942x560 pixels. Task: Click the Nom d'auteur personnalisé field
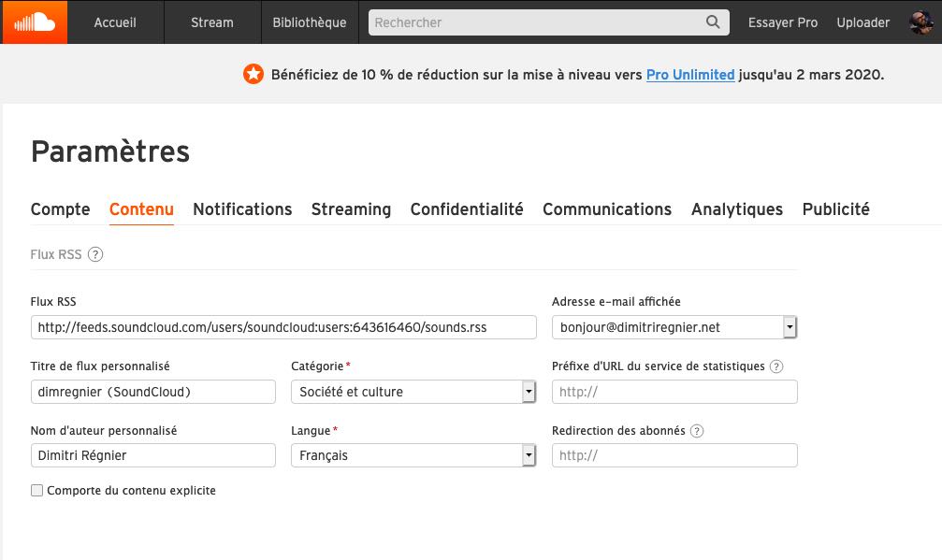point(153,455)
